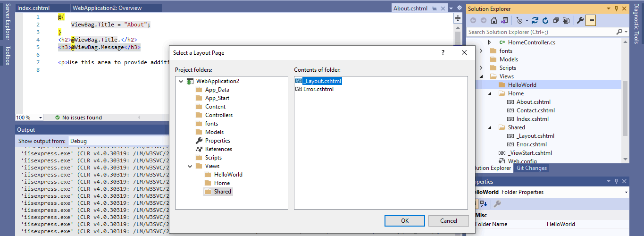This screenshot has width=644, height=236.
Task: Collapse Views folder in Solution Explorer
Action: point(481,76)
